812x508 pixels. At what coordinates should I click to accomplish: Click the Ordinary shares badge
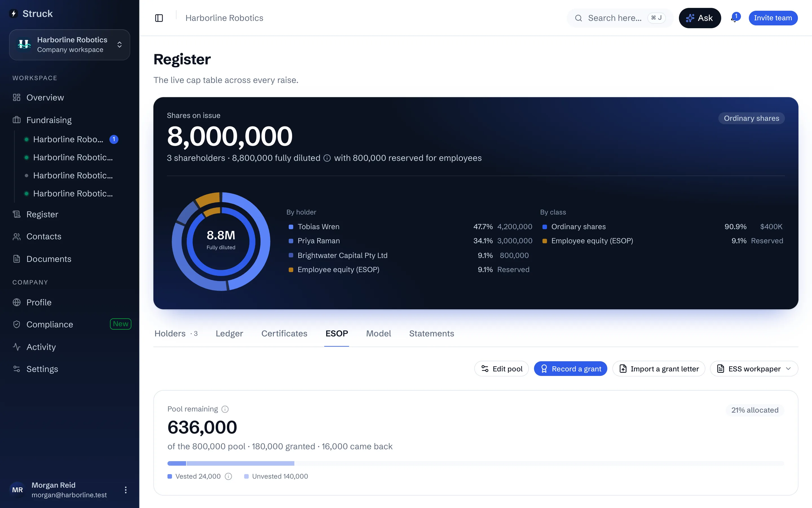click(751, 118)
